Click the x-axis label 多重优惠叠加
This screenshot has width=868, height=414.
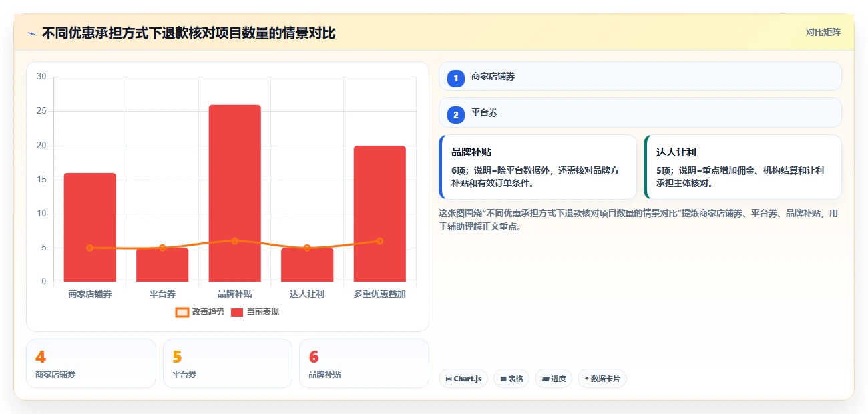tap(379, 294)
